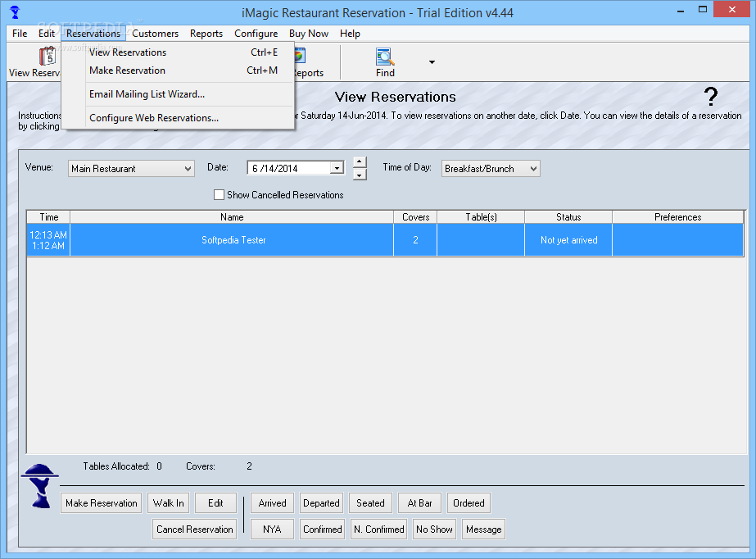
Task: Click the app icon in title bar
Action: tap(15, 12)
